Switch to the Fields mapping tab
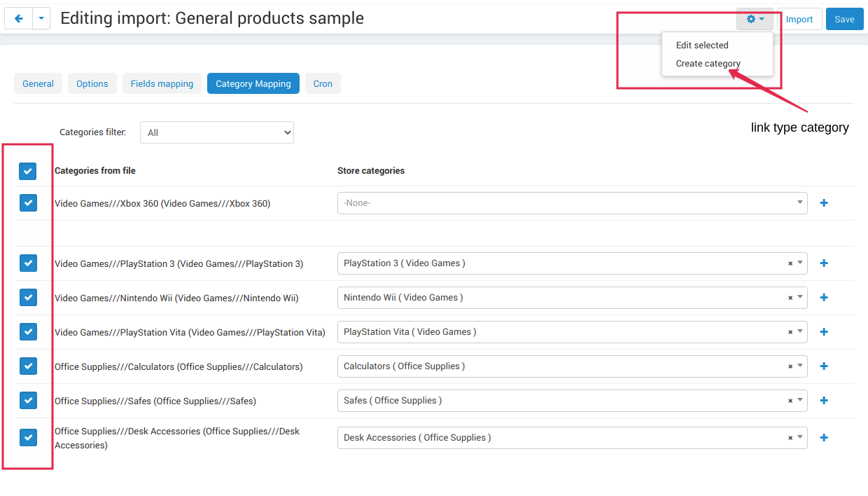868x496 pixels. (x=162, y=83)
